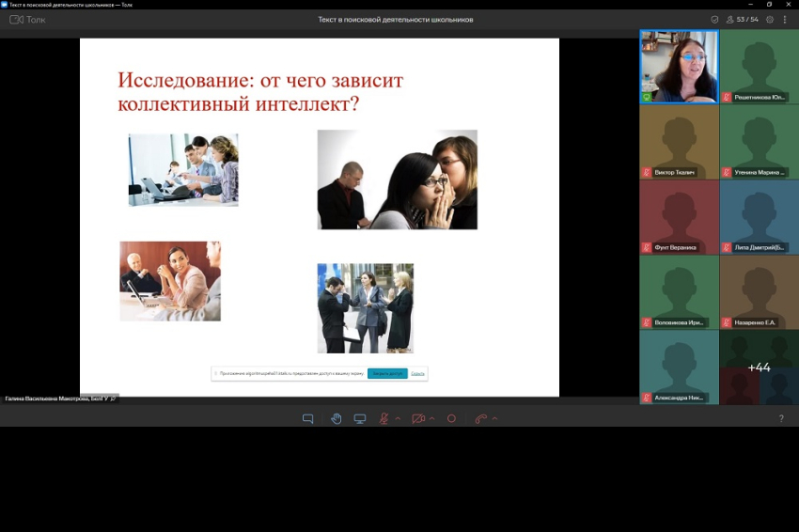Screen dimensions: 799x532
Task: Show the +44 remaining participants
Action: point(760,368)
